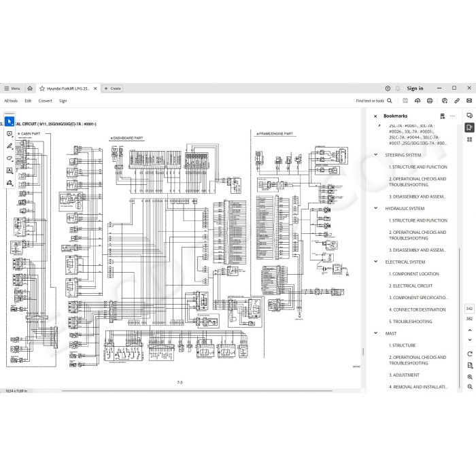Open HYDRAULIC's 2. OPERATIONAL CHECKS bookmark
Viewport: 476px width, 476px height.
tap(418, 235)
